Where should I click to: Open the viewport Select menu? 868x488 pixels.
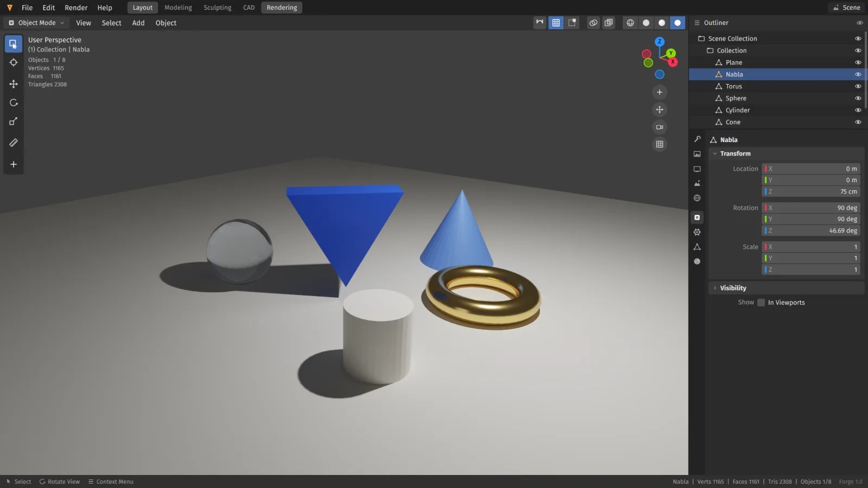(x=111, y=23)
